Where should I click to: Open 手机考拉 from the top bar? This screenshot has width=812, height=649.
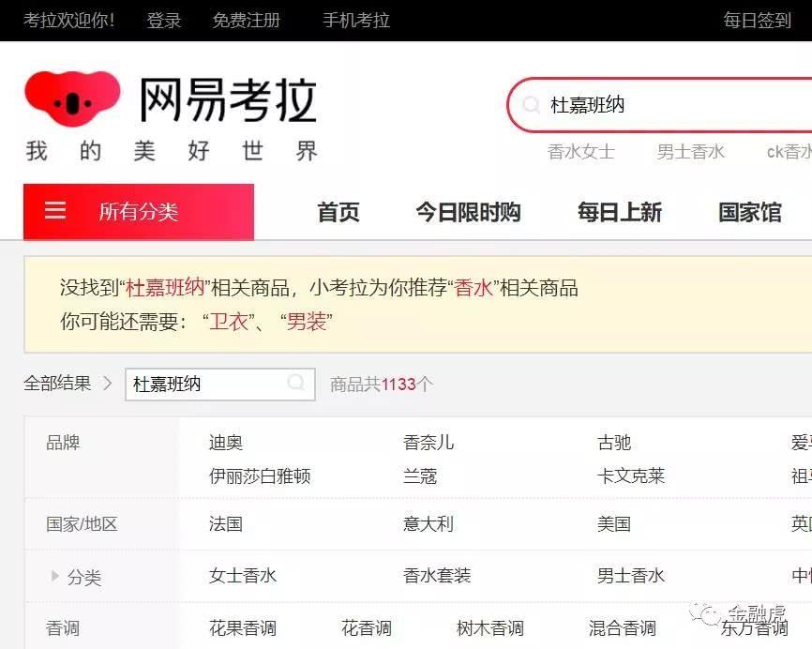[x=356, y=20]
